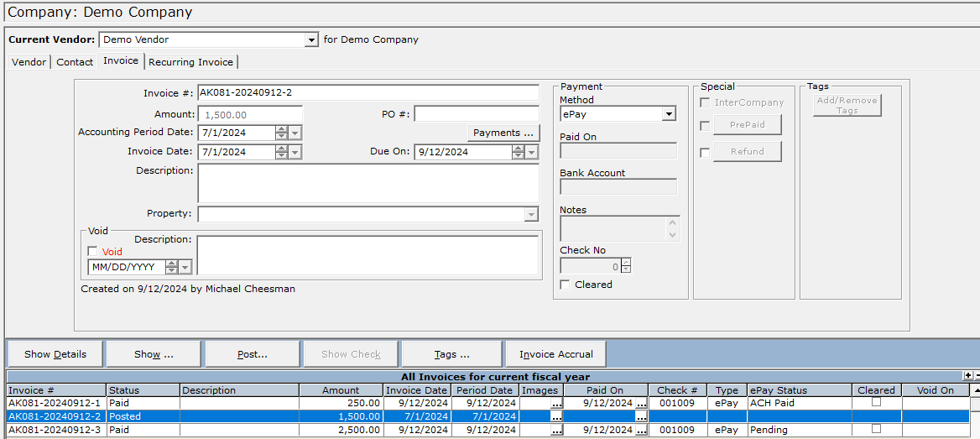Click the plus icon in invoices grid header
The height and width of the screenshot is (439, 980).
tap(967, 376)
